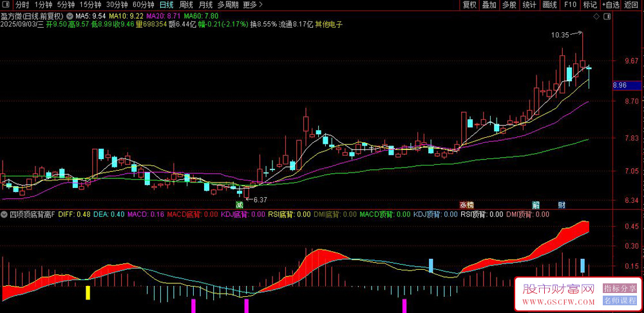Screen dimensions: 644x313
Task: Click the 10.35 high price label
Action: 560,35
